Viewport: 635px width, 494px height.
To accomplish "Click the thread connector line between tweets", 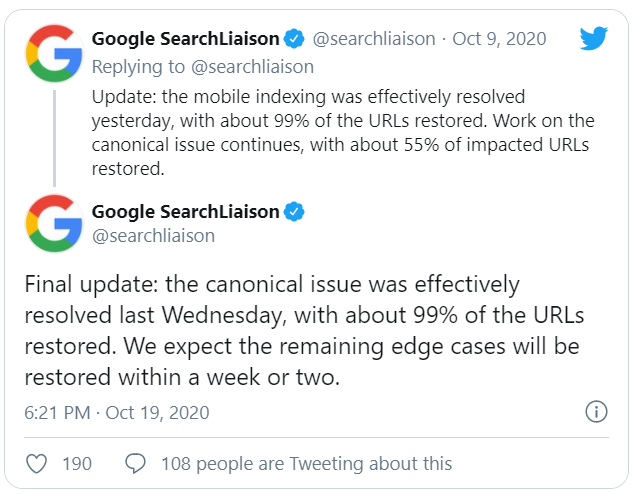I will point(54,138).
